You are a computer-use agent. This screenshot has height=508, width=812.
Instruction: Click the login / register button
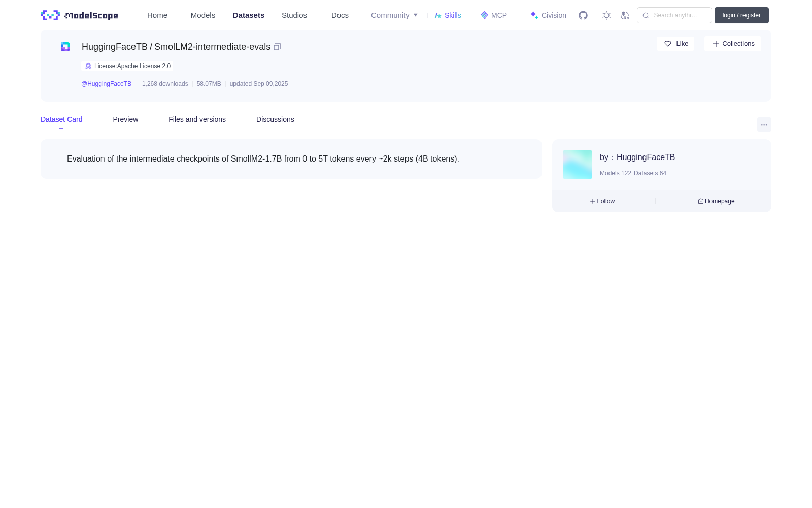click(x=741, y=15)
